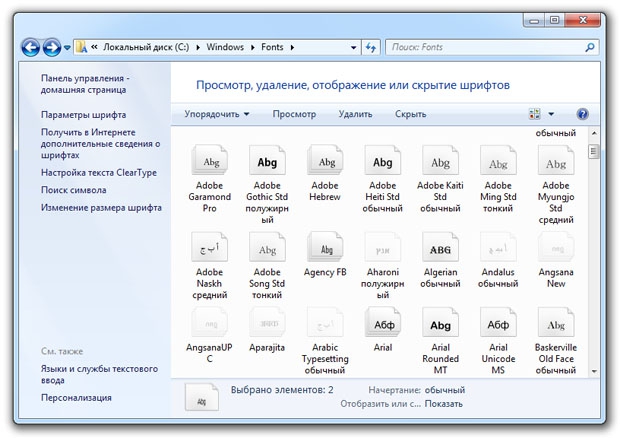The image size is (620, 438).
Task: Refresh the Fonts folder view
Action: 371,47
